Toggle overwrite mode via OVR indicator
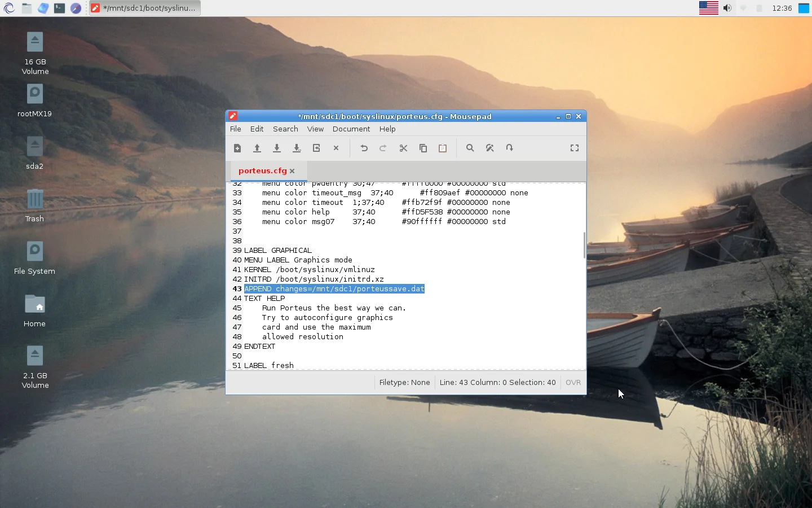812x508 pixels. click(573, 382)
